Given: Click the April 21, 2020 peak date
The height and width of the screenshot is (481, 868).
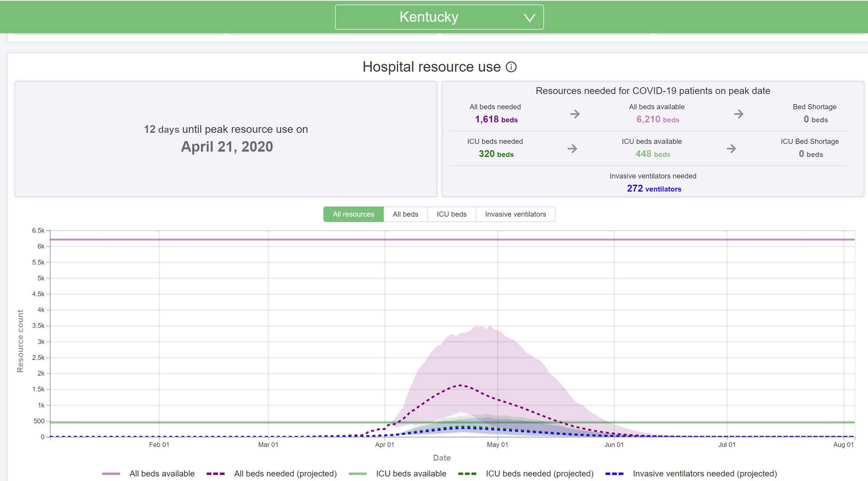Looking at the screenshot, I should pyautogui.click(x=226, y=147).
